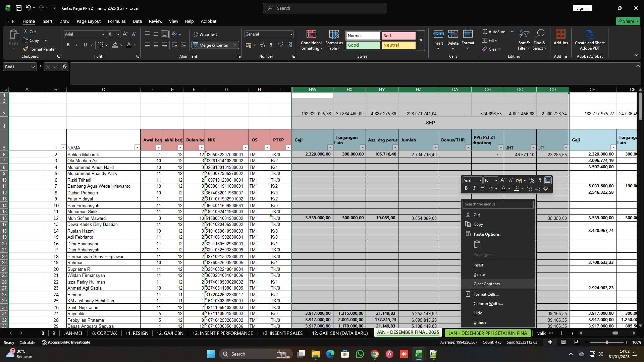
Task: Open the NAMA column filter dropdown
Action: coord(137,147)
